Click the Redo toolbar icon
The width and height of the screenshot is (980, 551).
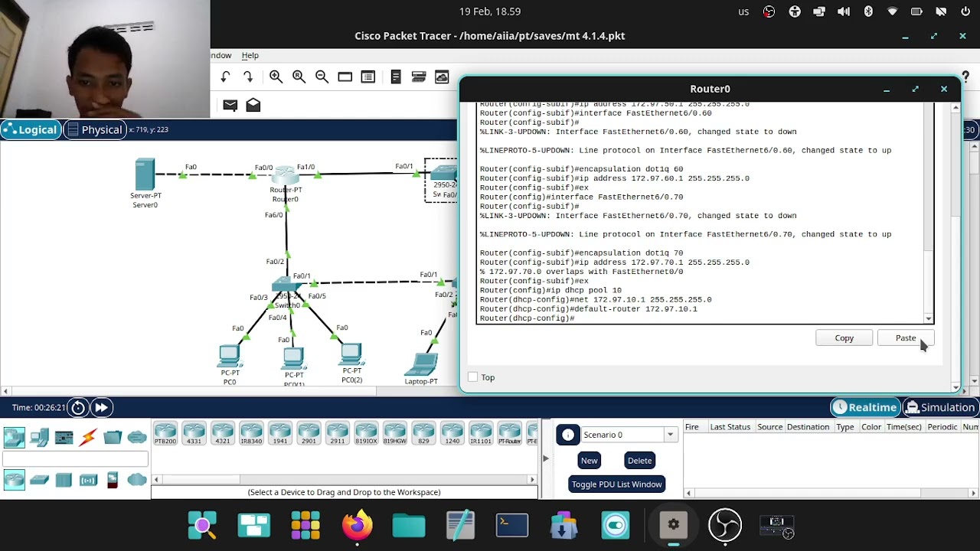pos(248,77)
